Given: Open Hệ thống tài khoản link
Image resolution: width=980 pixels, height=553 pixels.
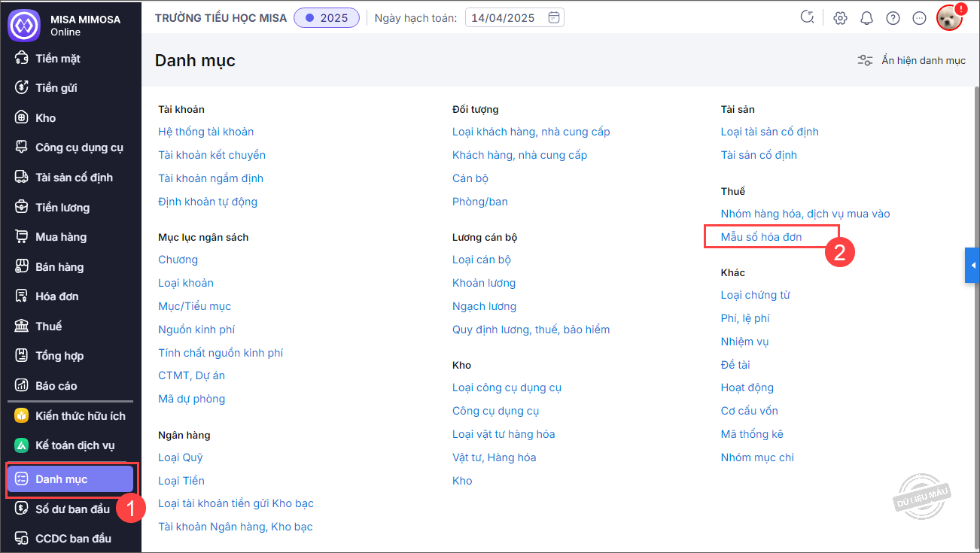Looking at the screenshot, I should 205,132.
